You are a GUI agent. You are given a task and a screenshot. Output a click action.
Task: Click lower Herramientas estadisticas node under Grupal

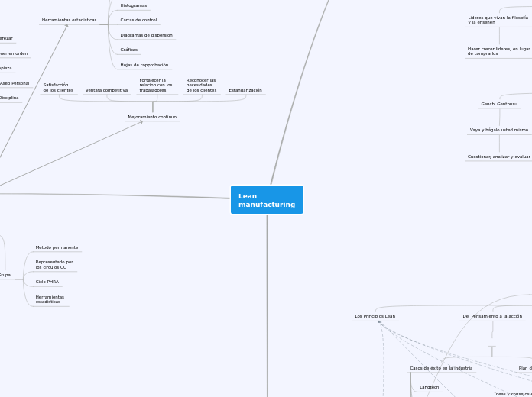point(50,299)
